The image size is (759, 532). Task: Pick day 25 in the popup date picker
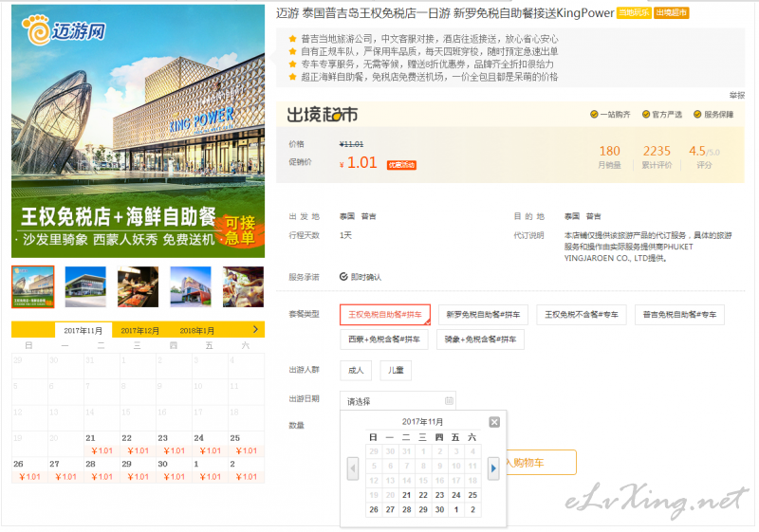pos(472,495)
